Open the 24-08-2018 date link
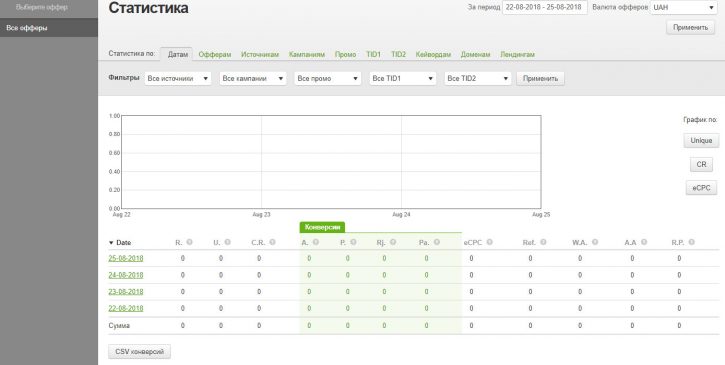The height and width of the screenshot is (365, 725). (126, 275)
